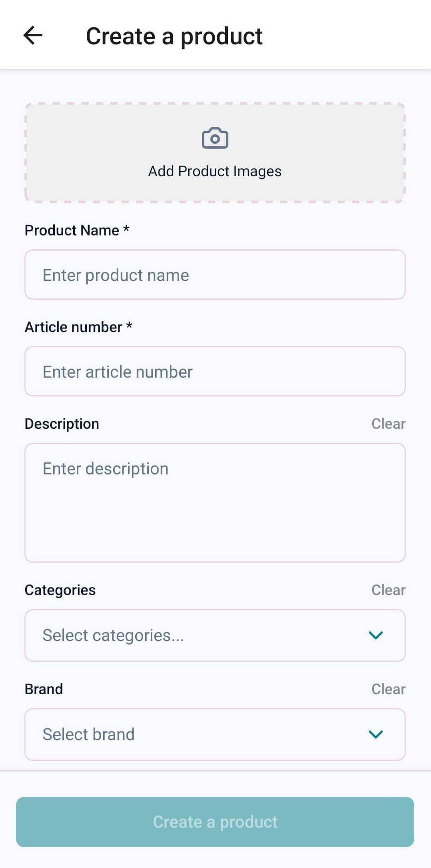
Task: Click into the Enter article number field
Action: point(215,372)
